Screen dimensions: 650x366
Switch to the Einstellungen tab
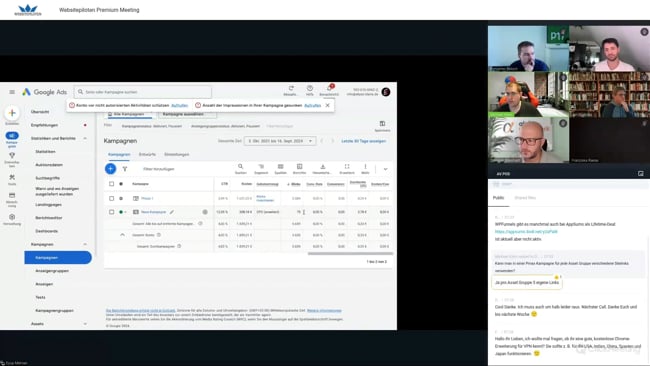click(x=177, y=154)
